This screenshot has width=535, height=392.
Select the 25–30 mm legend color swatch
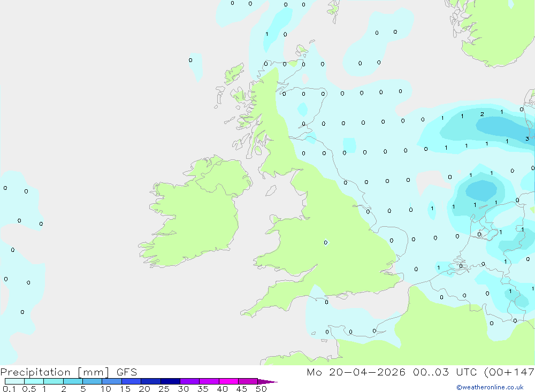pos(170,381)
